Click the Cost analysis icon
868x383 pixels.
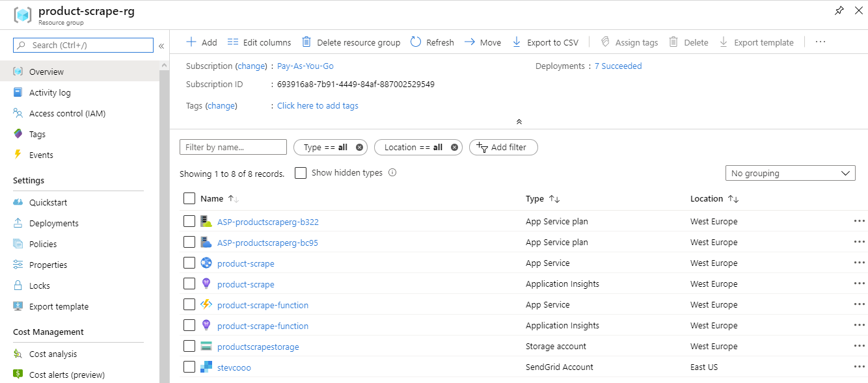18,354
